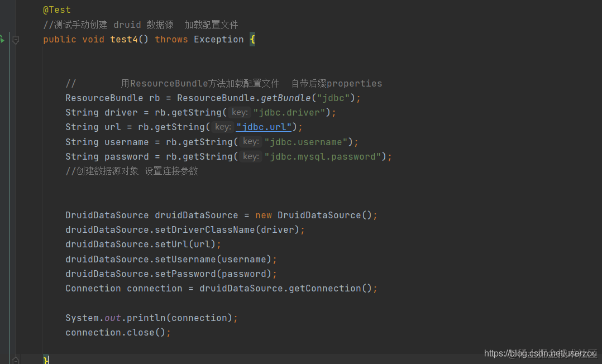
Task: Click the Exception type in the method signature
Action: pyautogui.click(x=219, y=40)
